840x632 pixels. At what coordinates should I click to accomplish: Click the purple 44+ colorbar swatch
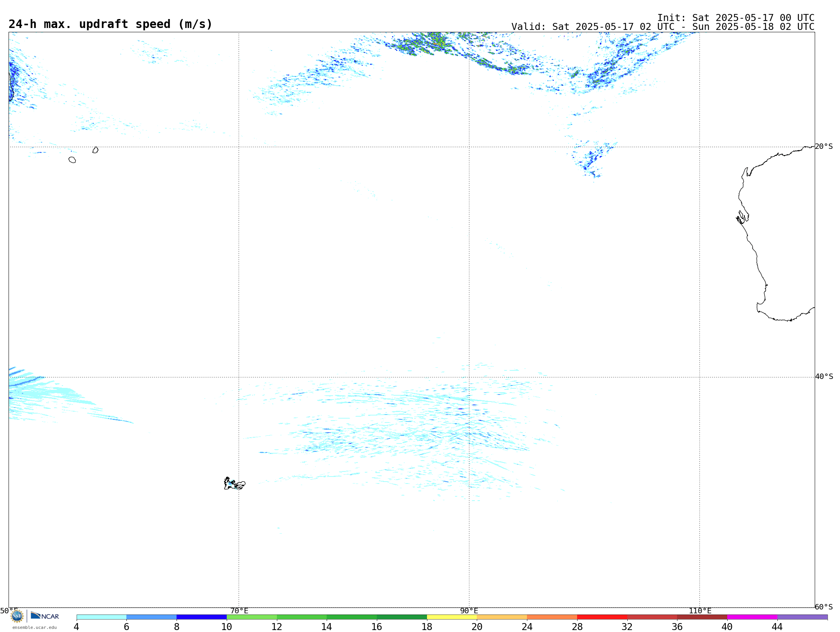[x=802, y=617]
